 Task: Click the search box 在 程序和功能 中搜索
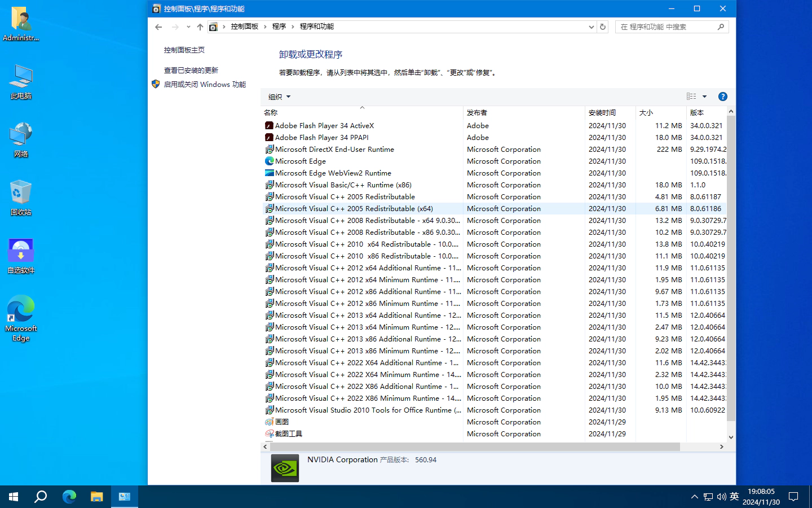672,27
